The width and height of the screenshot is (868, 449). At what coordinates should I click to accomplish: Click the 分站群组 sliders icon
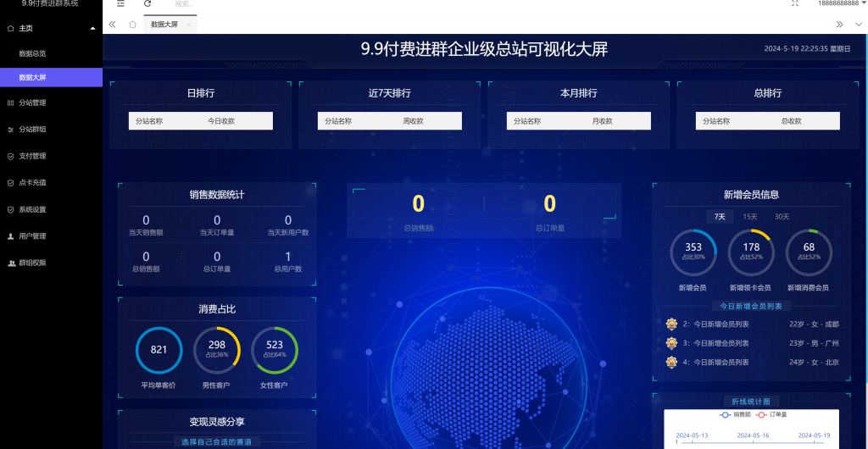(x=10, y=130)
